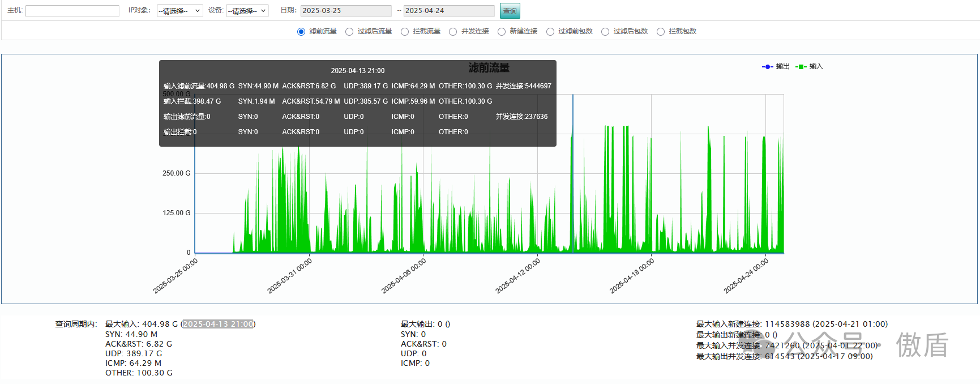Click the 输出 legend label text
This screenshot has width=980, height=384.
(x=782, y=67)
